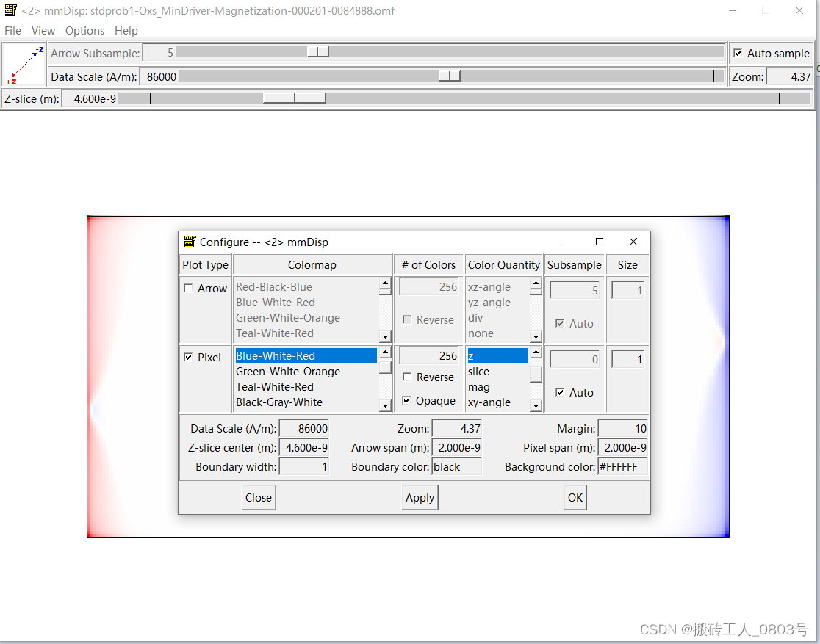The height and width of the screenshot is (644, 820).
Task: Select Black-Gray-White pixel colormap
Action: (306, 402)
